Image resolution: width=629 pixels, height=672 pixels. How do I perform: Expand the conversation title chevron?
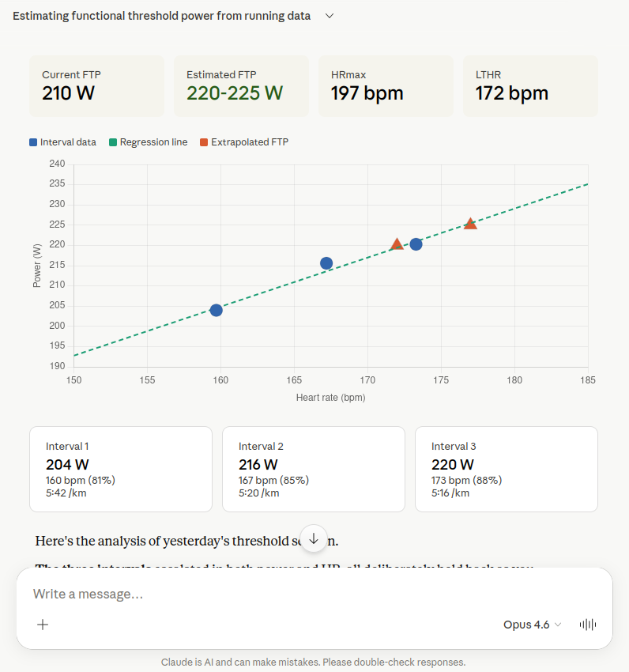pyautogui.click(x=330, y=16)
